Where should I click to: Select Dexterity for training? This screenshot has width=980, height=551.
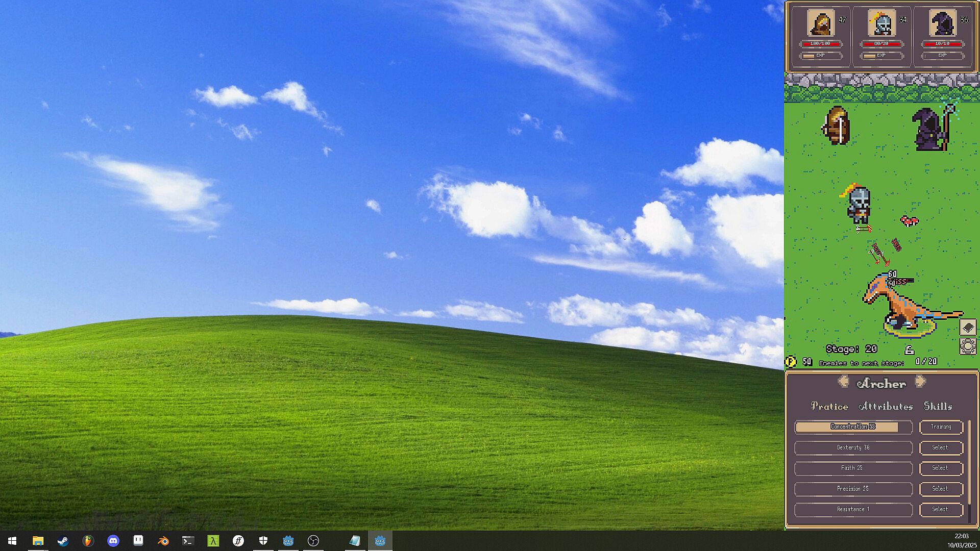coord(941,447)
